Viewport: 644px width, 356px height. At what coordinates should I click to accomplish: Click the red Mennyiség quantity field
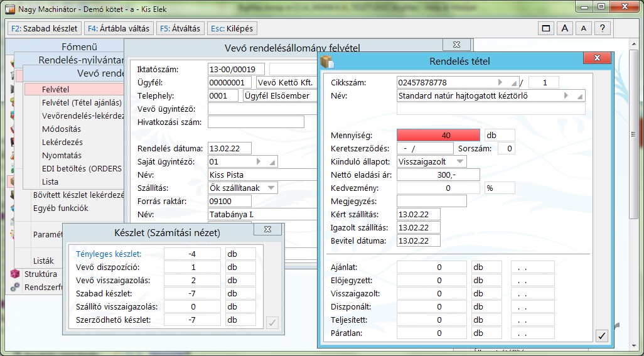(x=439, y=135)
